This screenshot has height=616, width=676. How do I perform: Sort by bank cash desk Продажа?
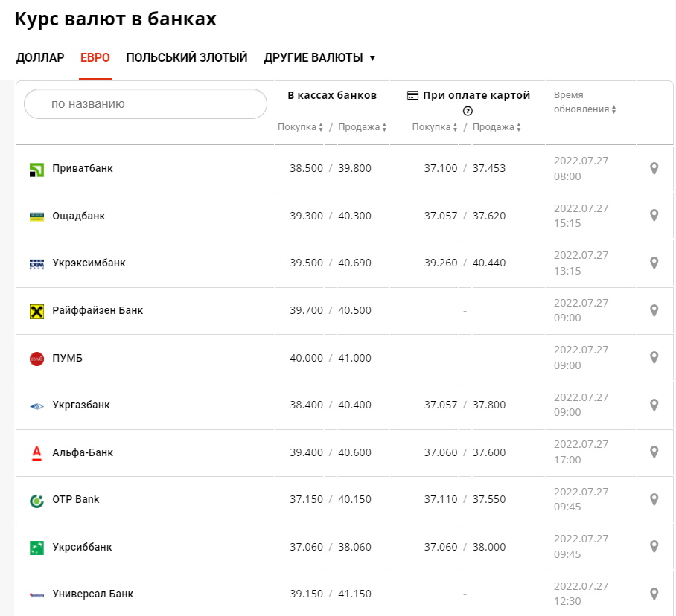363,127
